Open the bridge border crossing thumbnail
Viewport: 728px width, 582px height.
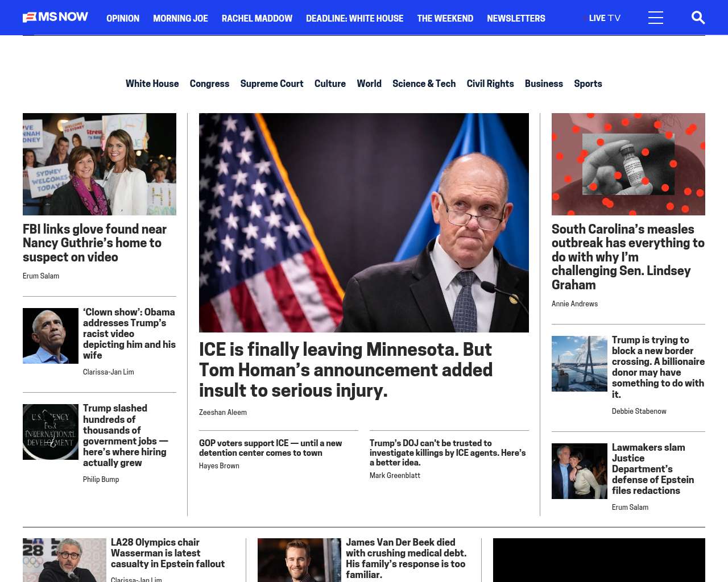[580, 364]
